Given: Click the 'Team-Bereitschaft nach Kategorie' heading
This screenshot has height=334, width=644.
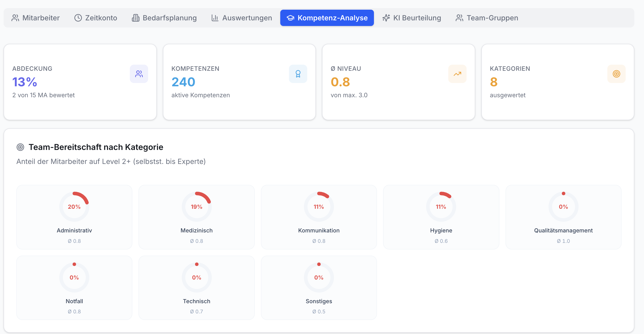Looking at the screenshot, I should point(96,147).
